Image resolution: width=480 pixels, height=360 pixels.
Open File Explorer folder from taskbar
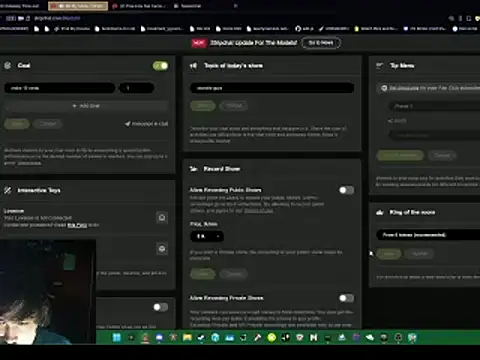(x=187, y=338)
